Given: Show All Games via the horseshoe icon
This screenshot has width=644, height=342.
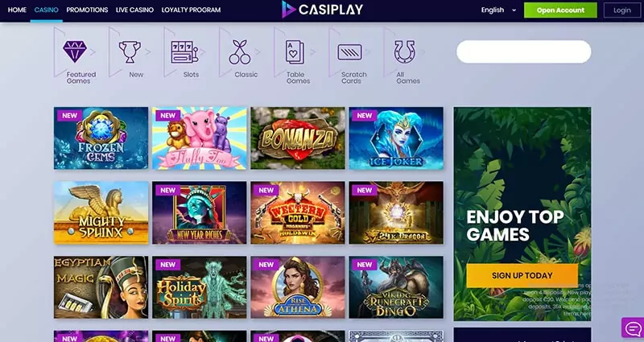Looking at the screenshot, I should click(x=405, y=52).
